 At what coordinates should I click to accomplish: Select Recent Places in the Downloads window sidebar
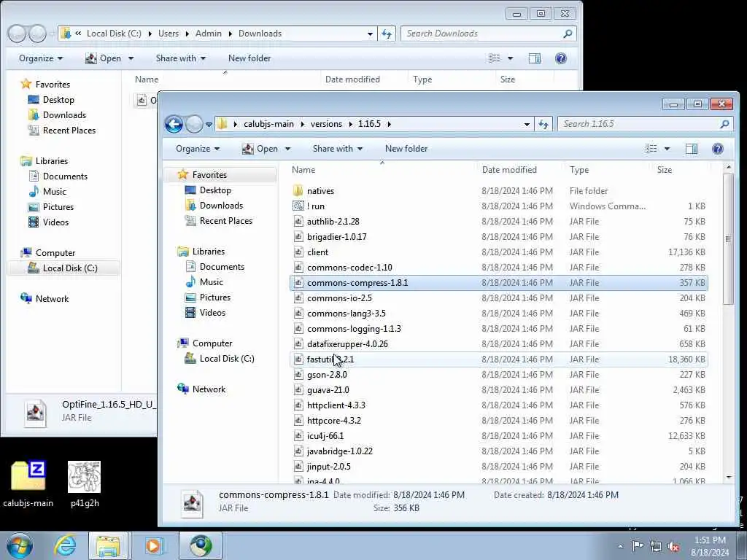pos(62,131)
